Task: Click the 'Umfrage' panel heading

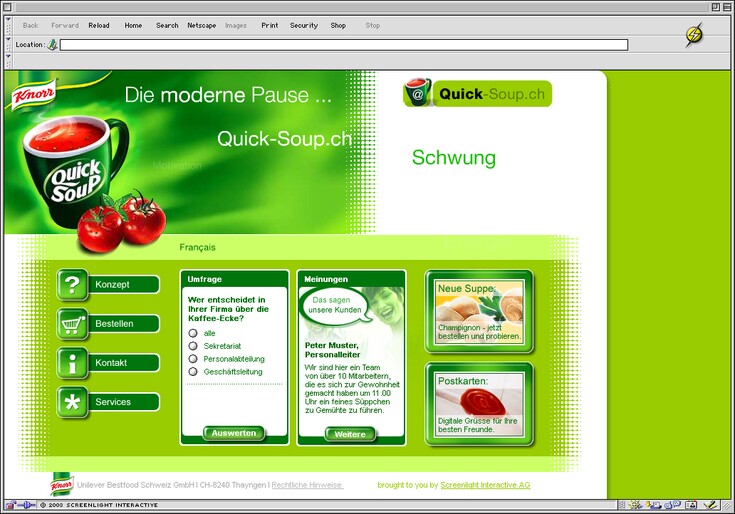Action: tap(204, 279)
